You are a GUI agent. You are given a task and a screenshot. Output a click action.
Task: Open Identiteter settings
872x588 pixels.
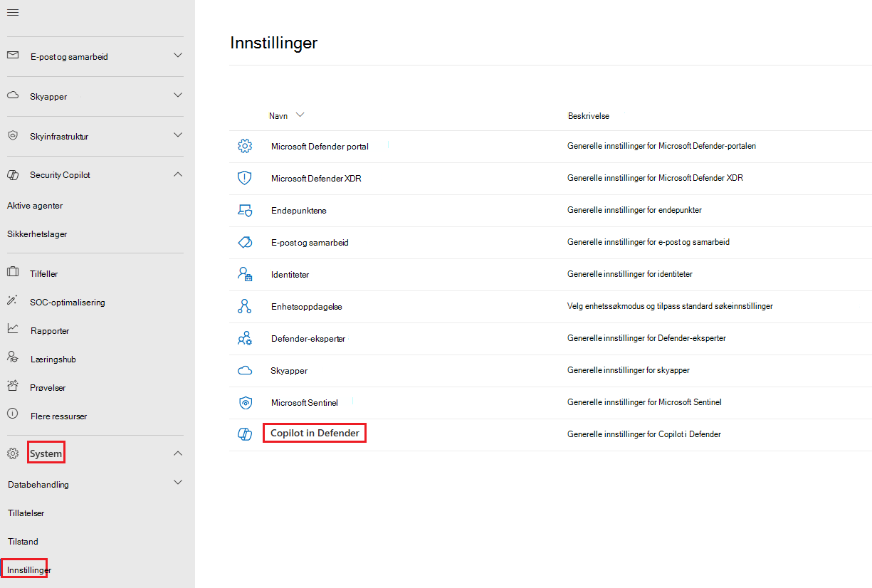click(x=290, y=275)
